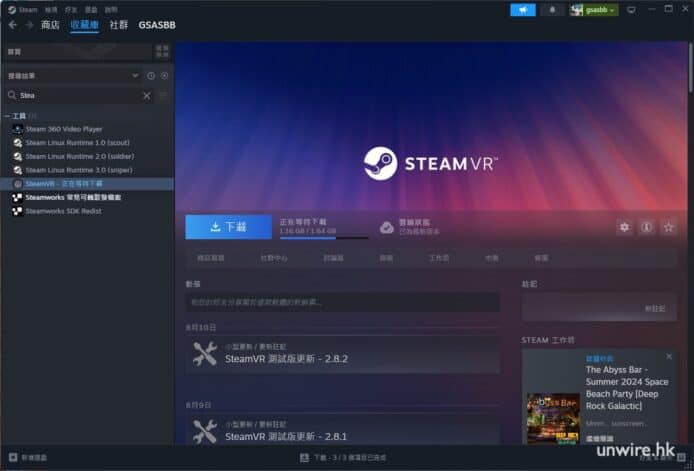Toggle the recent activity clock filter
Image resolution: width=694 pixels, height=471 pixels.
[x=151, y=75]
